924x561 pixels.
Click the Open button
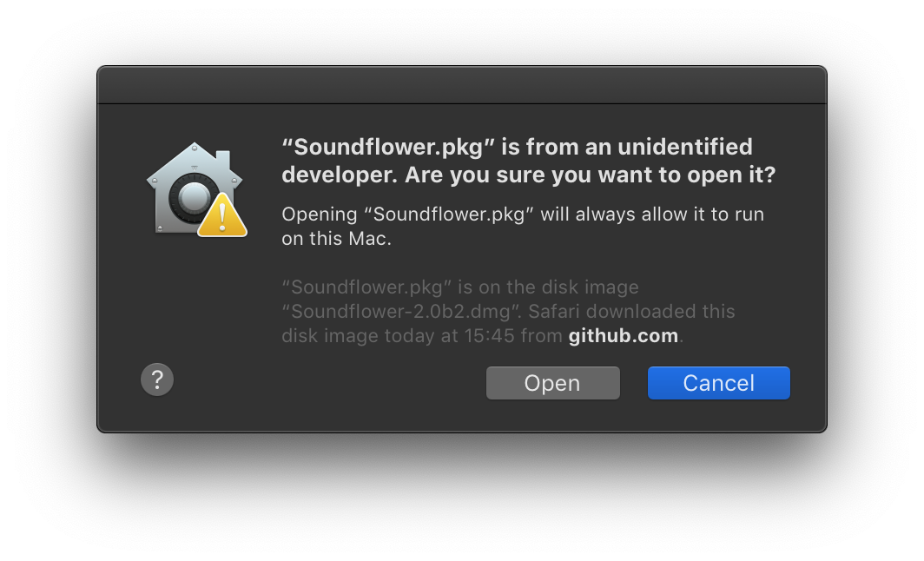point(552,383)
